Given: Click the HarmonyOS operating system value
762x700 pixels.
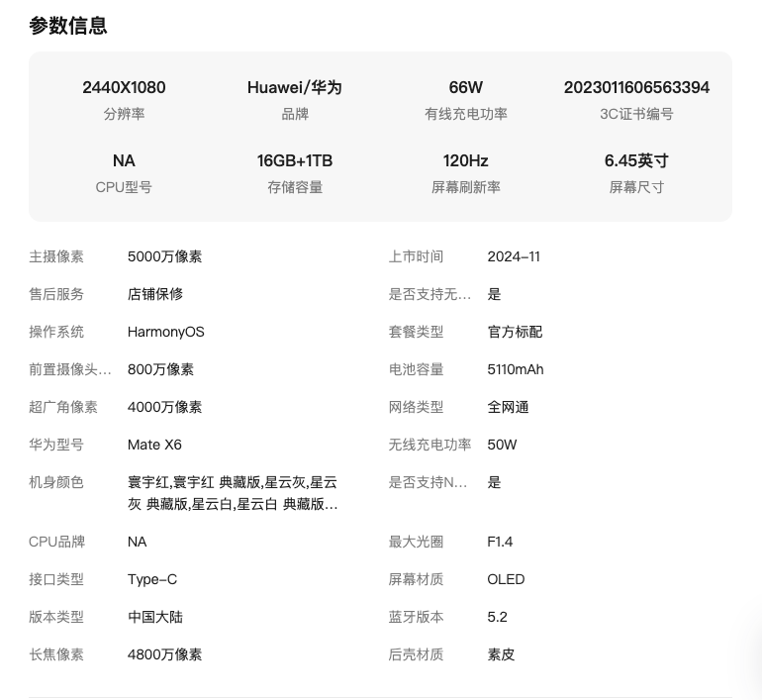Looking at the screenshot, I should pos(165,332).
